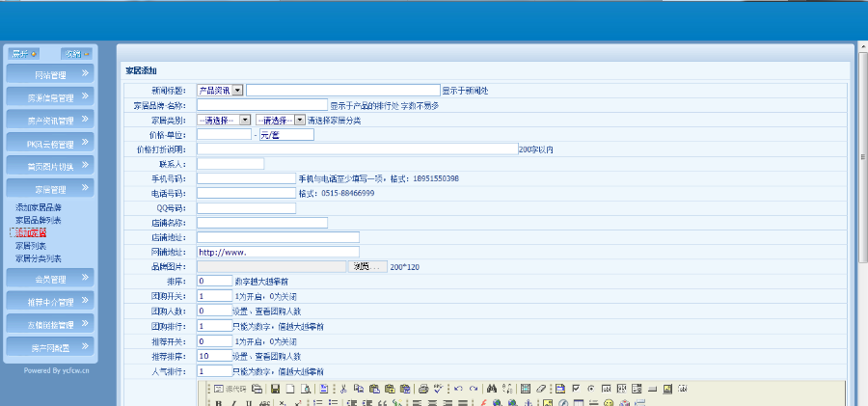The image size is (868, 406).
Task: Click the Find binoculars icon
Action: pos(492,389)
